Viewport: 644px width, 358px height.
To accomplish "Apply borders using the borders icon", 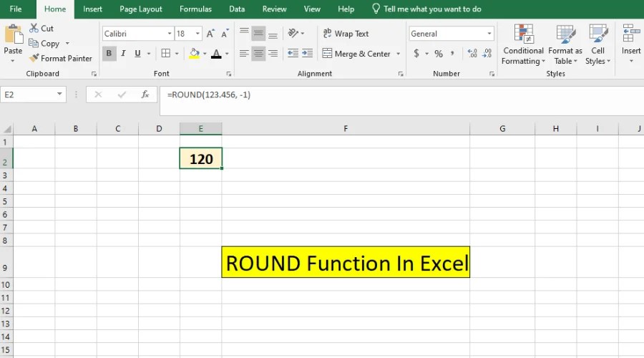I will [166, 54].
